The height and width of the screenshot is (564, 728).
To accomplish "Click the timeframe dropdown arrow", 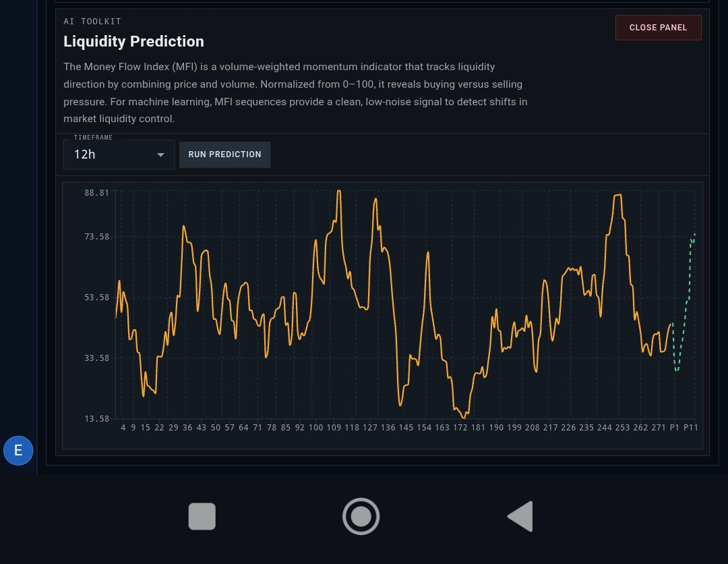I will coord(160,154).
